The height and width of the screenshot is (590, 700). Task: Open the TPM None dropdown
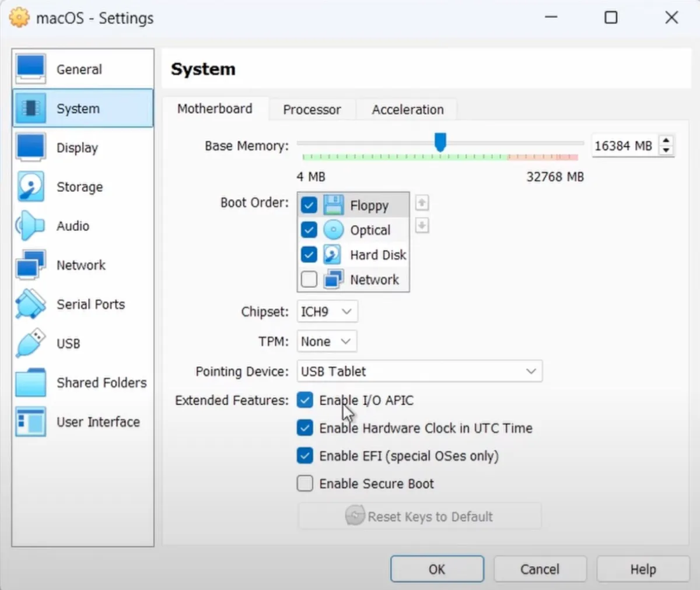[327, 341]
